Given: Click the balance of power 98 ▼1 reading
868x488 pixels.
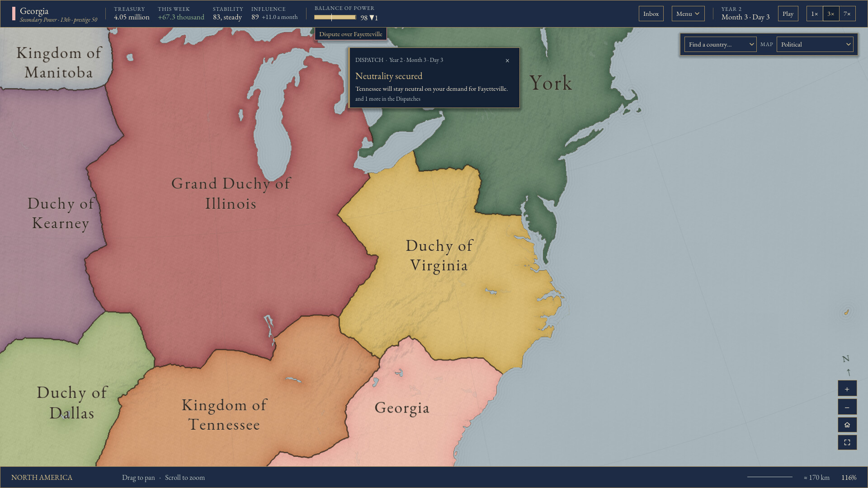Looking at the screenshot, I should [x=369, y=18].
